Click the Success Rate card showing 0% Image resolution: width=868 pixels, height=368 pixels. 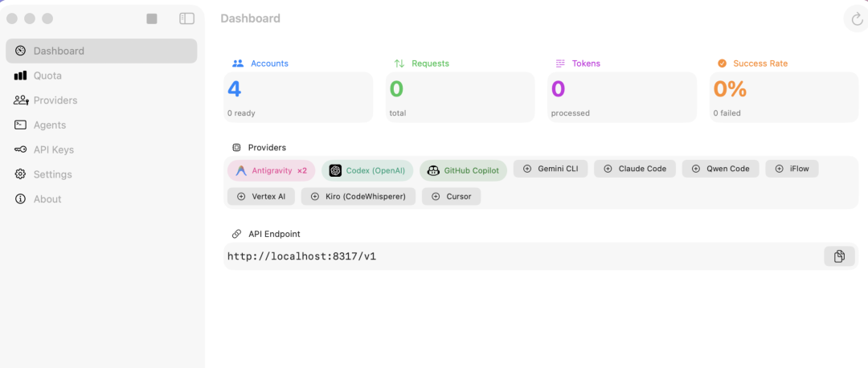(784, 97)
